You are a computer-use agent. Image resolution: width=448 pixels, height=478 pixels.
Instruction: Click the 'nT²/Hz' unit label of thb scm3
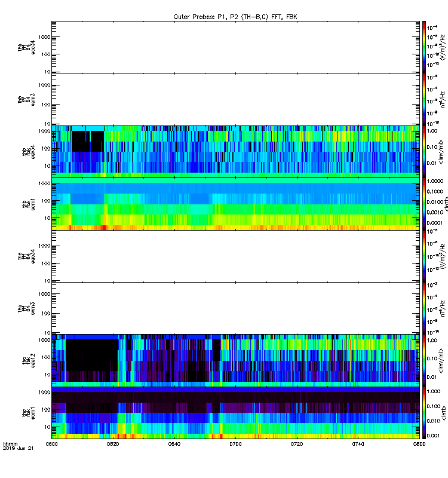[x=443, y=99]
